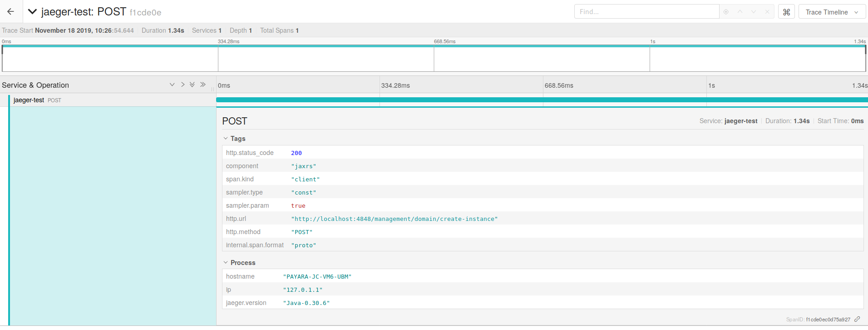Click inside the Find search field
868x330 pixels.
646,12
